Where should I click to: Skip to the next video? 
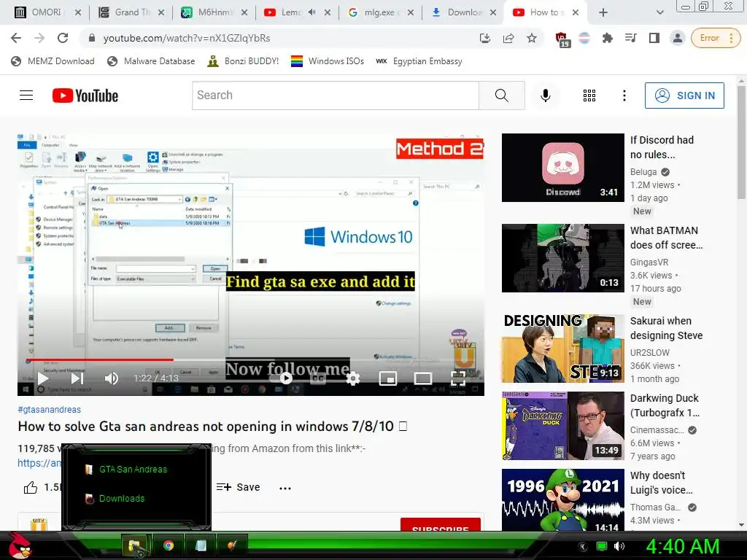tap(77, 378)
